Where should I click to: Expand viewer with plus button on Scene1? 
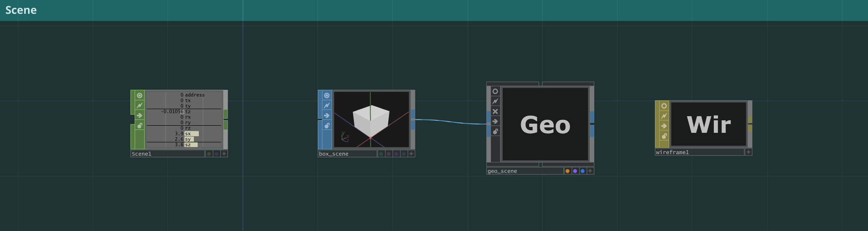[x=224, y=154]
